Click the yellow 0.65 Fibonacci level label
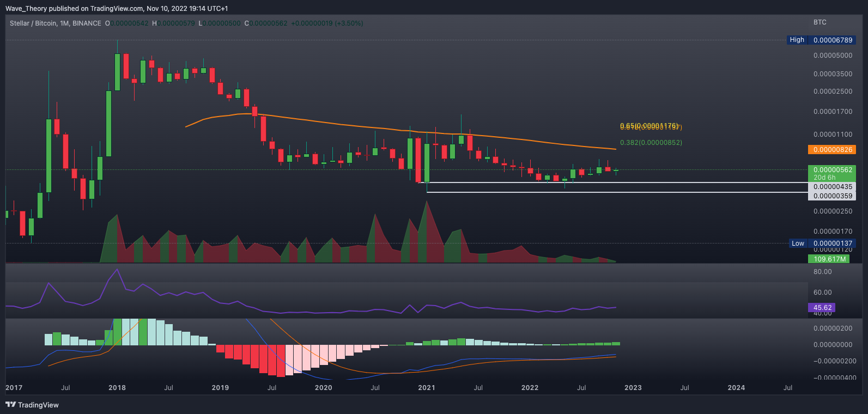 (651, 126)
